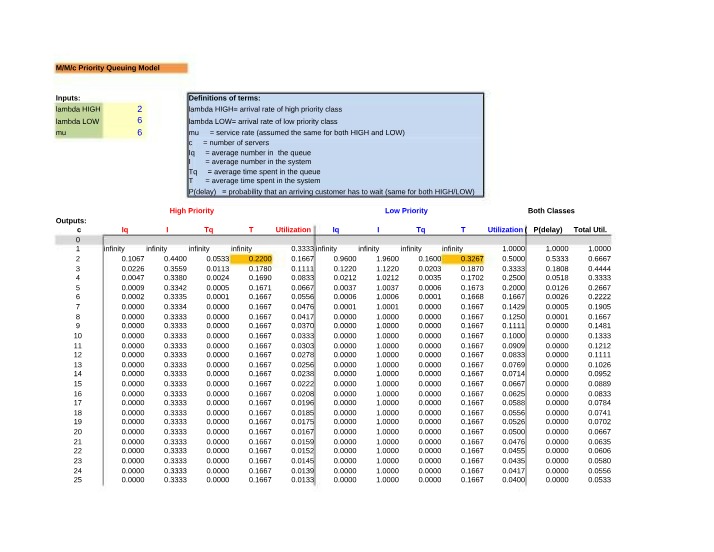The height and width of the screenshot is (552, 714).
Task: Click the cell containing 0.0226
Action: click(133, 269)
